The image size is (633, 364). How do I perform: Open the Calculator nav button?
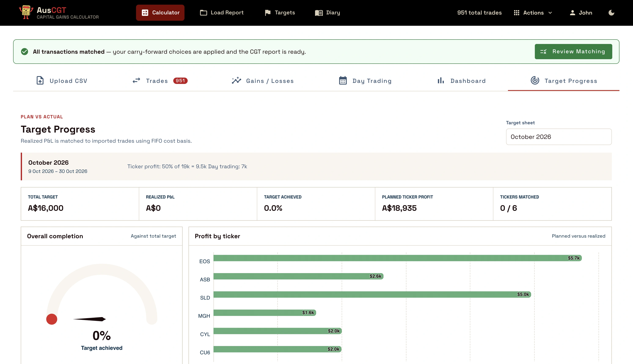coord(160,12)
